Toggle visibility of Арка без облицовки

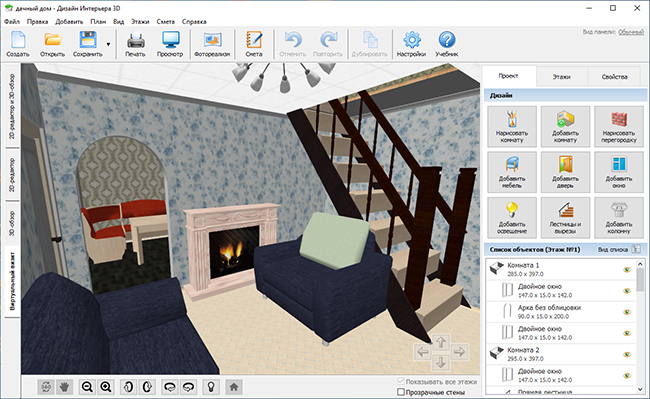tap(627, 312)
